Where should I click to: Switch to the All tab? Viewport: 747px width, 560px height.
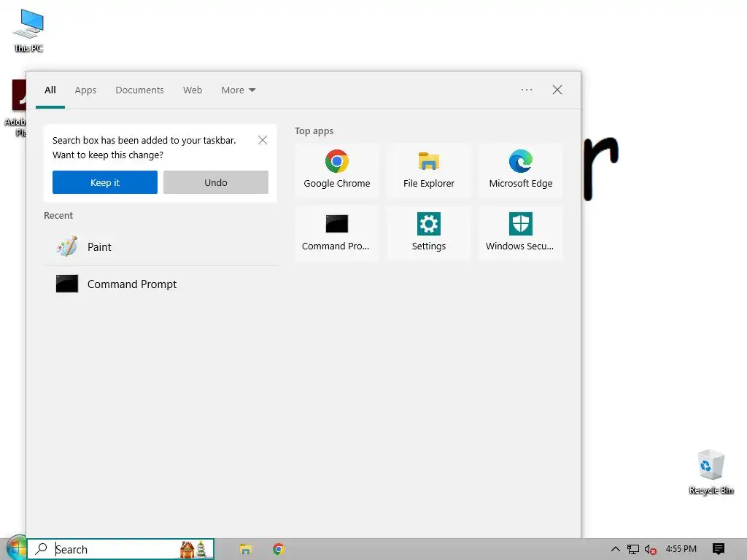click(x=50, y=90)
